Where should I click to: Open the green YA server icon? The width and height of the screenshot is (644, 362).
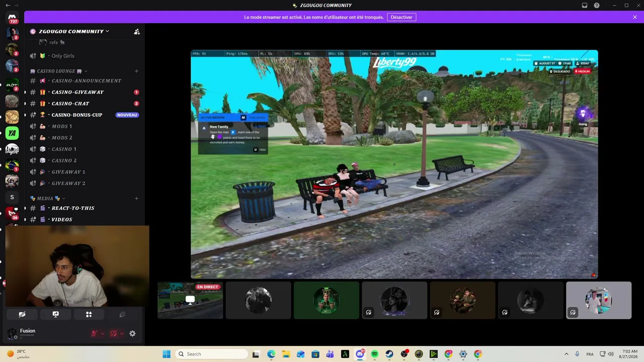point(12,133)
